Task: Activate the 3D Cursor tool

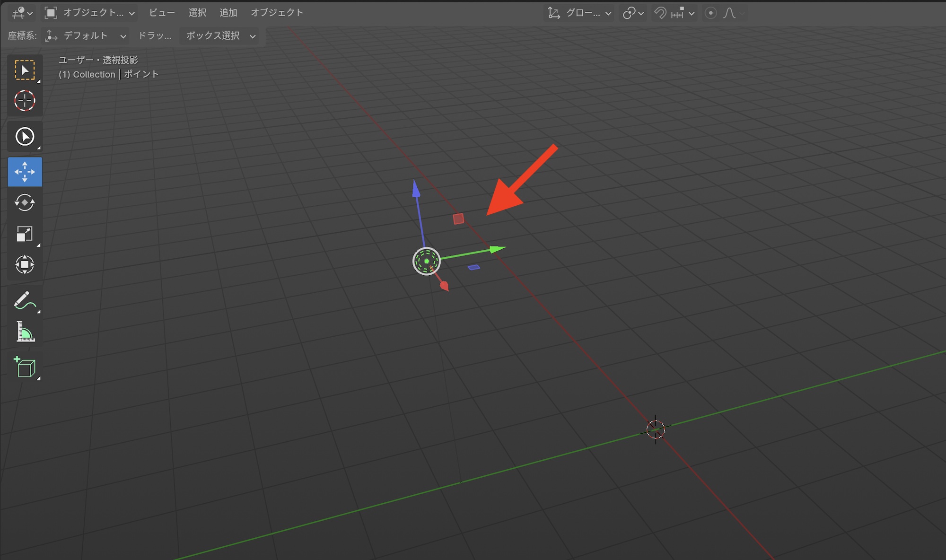Action: coord(25,101)
